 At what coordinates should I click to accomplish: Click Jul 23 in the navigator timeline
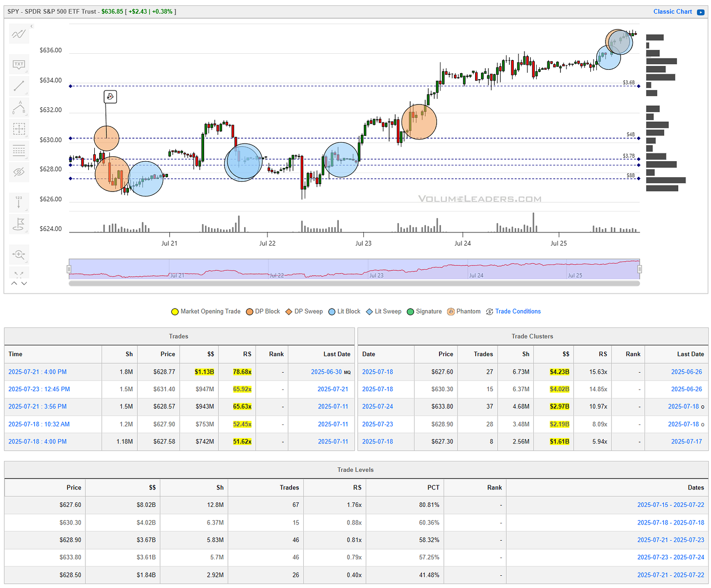pos(376,275)
